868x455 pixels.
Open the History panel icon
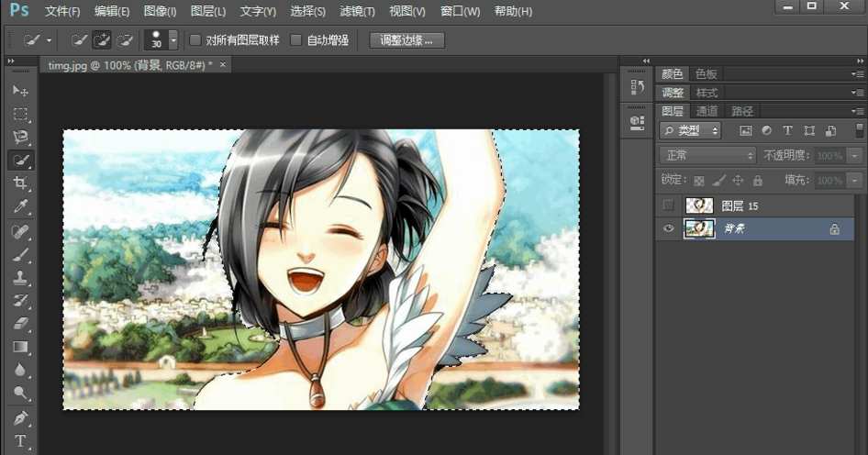(x=638, y=86)
